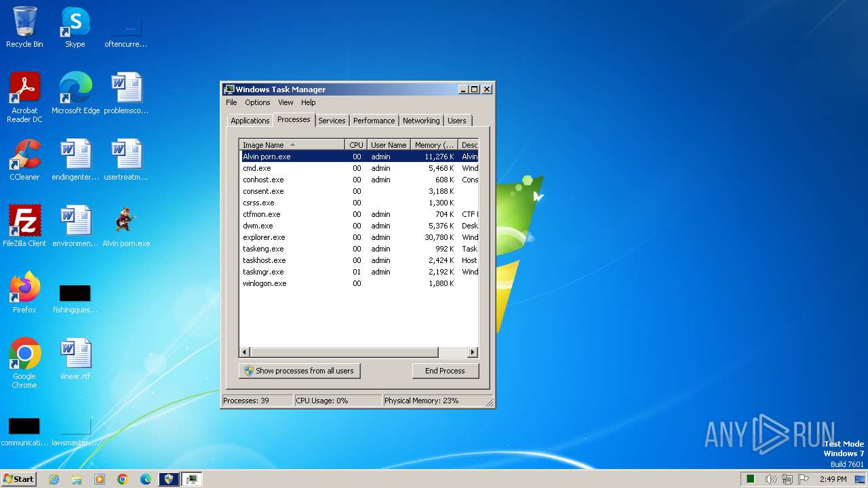Sort by Memory column header

434,144
